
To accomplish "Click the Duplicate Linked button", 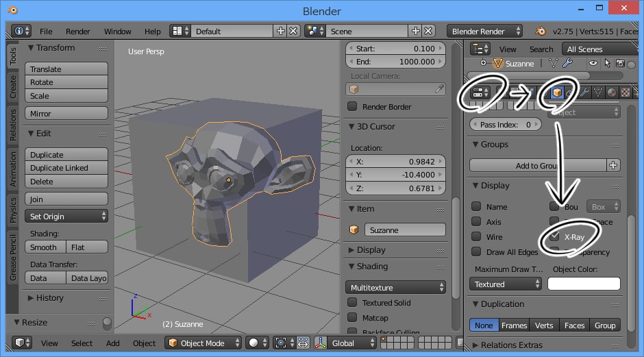I will pyautogui.click(x=66, y=168).
